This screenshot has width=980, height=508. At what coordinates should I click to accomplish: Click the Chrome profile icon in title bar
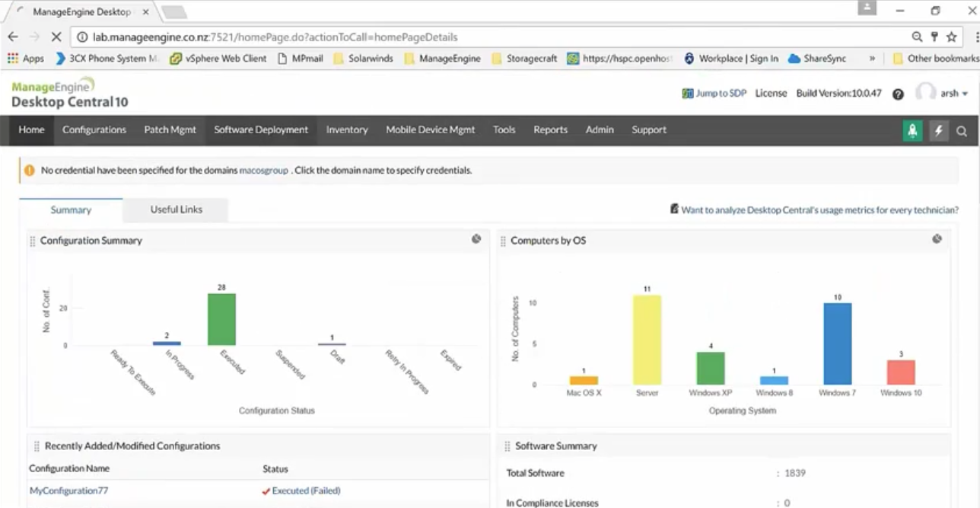pos(867,8)
